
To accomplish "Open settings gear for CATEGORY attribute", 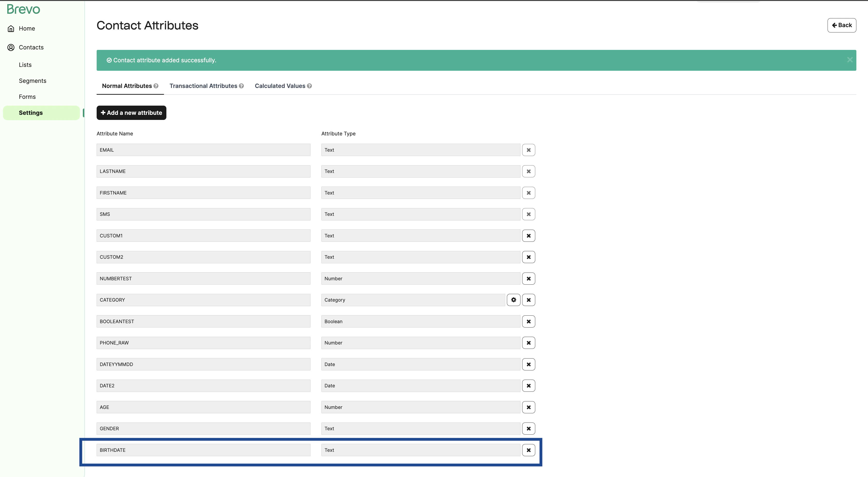I will [513, 300].
